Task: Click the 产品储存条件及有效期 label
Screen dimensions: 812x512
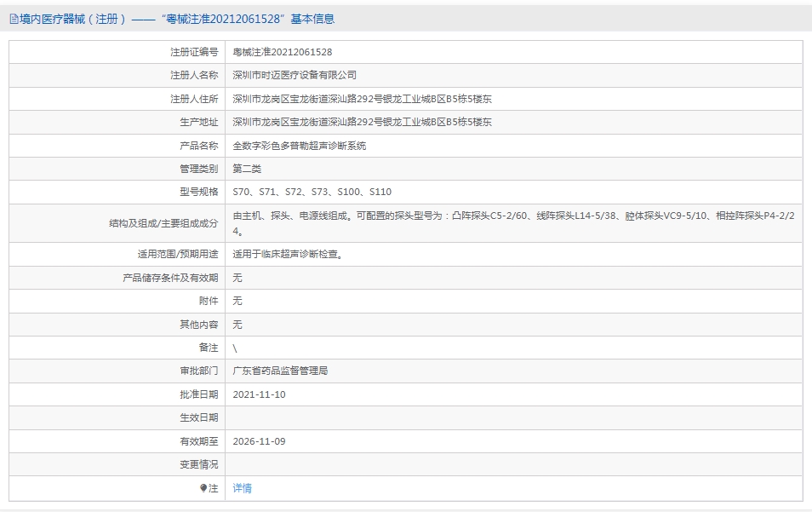Action: pos(170,278)
